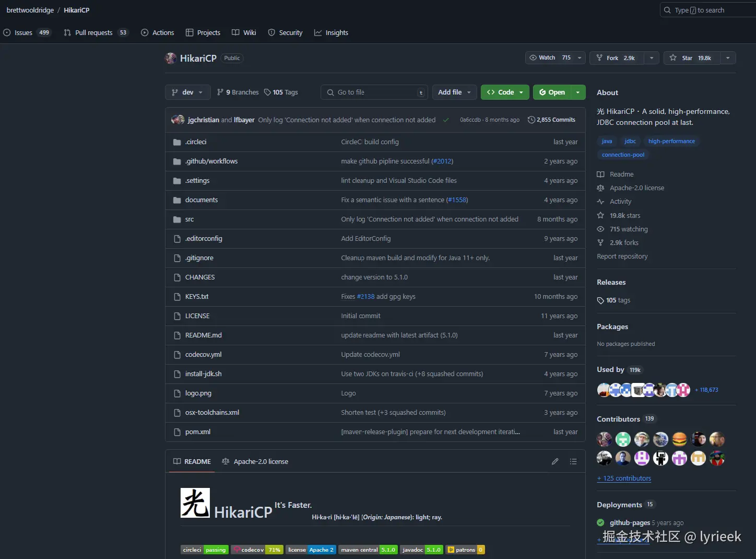Open the README outline list icon
Image resolution: width=756 pixels, height=559 pixels.
(573, 461)
